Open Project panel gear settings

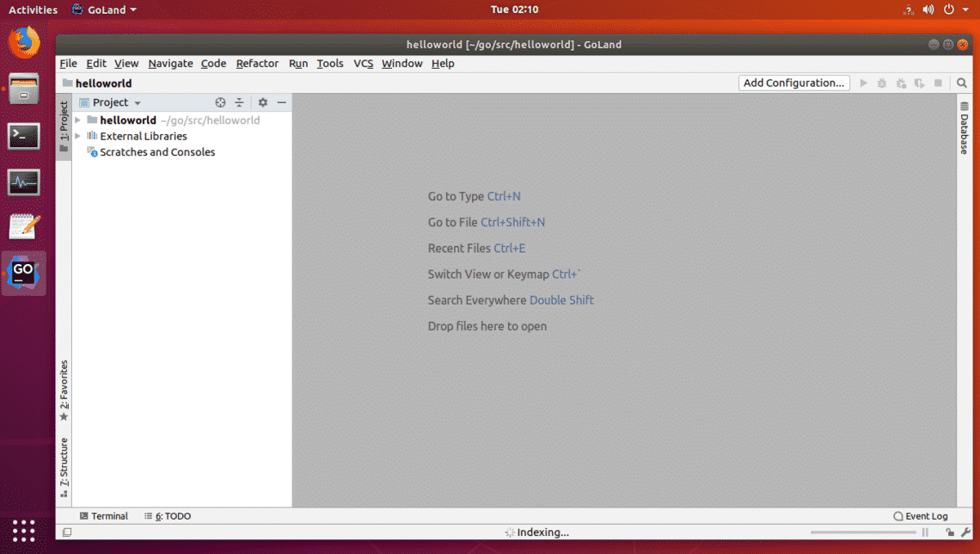[x=263, y=102]
